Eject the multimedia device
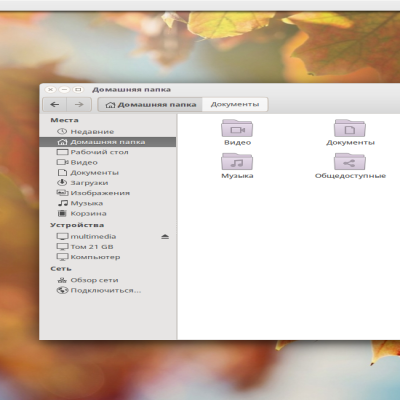The width and height of the screenshot is (400, 400). tap(165, 237)
